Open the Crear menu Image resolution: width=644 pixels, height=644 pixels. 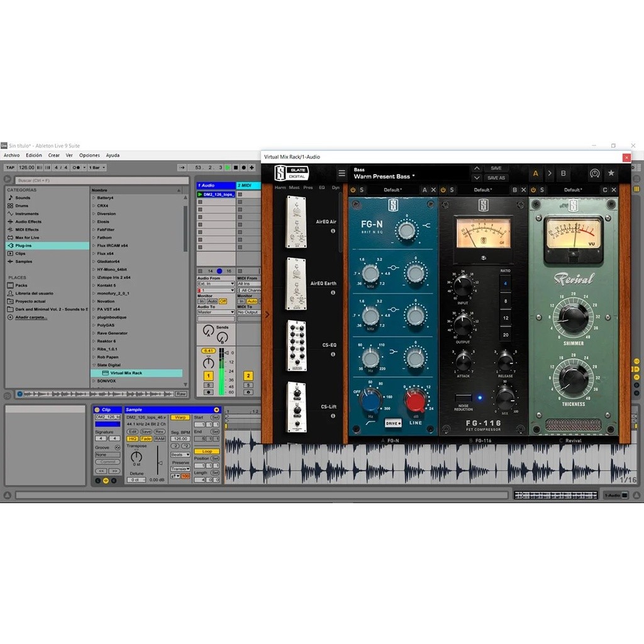pos(54,155)
